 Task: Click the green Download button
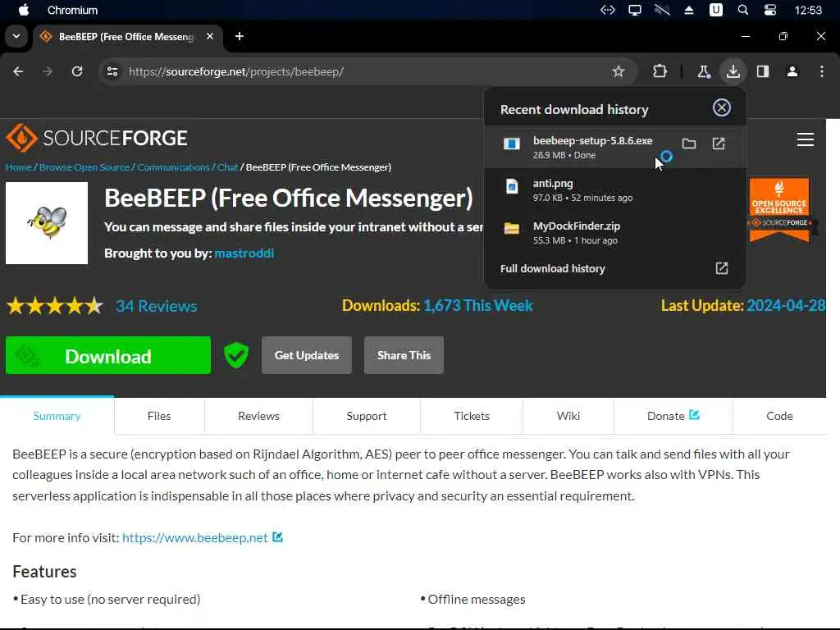tap(108, 355)
